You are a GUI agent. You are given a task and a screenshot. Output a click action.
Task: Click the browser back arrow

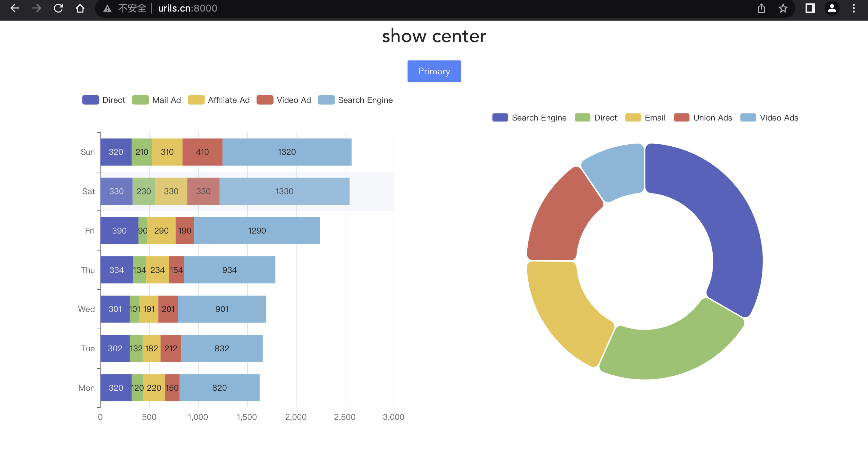15,8
